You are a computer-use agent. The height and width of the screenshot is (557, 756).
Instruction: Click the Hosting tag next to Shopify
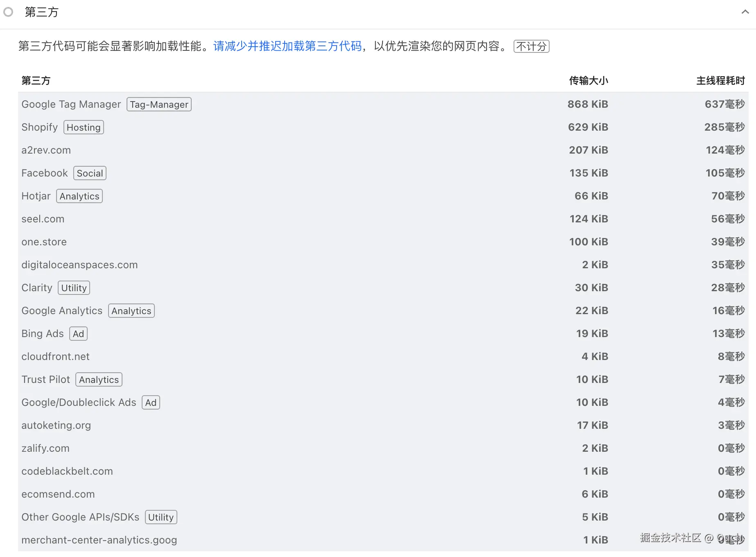tap(84, 127)
